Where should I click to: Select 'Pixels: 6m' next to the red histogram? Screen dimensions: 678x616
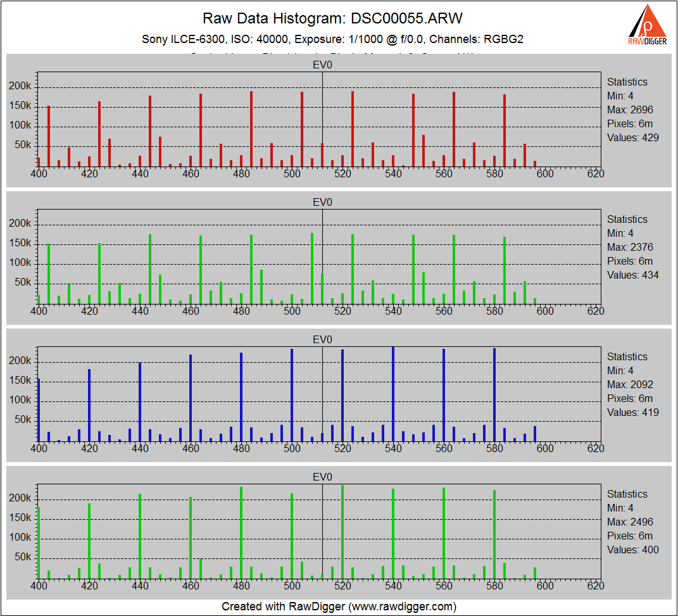(x=630, y=123)
